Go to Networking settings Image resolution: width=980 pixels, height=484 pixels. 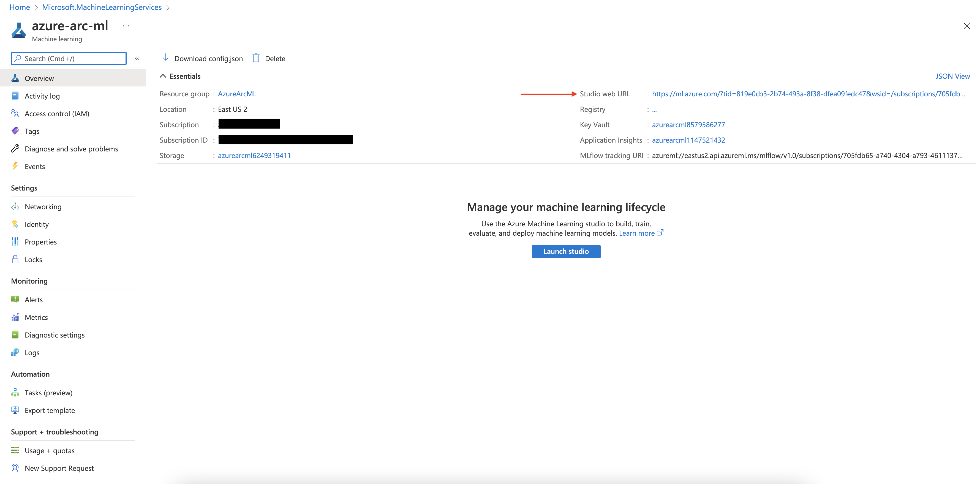43,206
